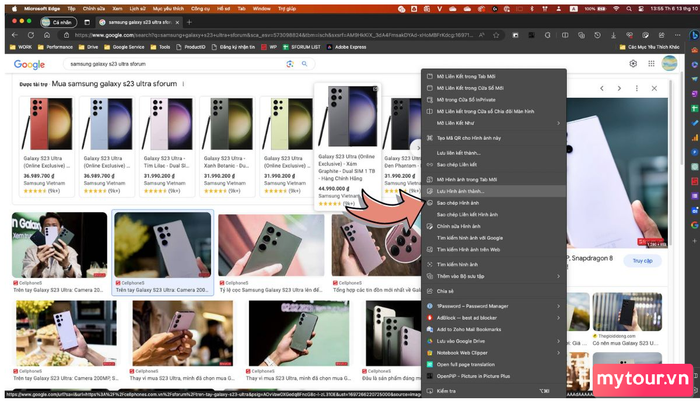700x405 pixels.
Task: Open the Edge settings and more ellipsis menu
Action: 678,35
